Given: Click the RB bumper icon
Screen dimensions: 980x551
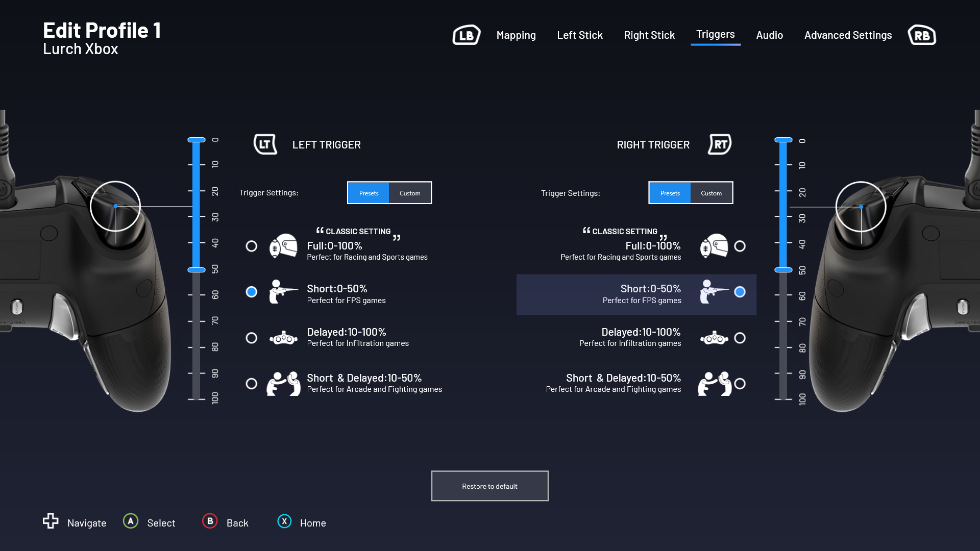Looking at the screenshot, I should pos(922,35).
